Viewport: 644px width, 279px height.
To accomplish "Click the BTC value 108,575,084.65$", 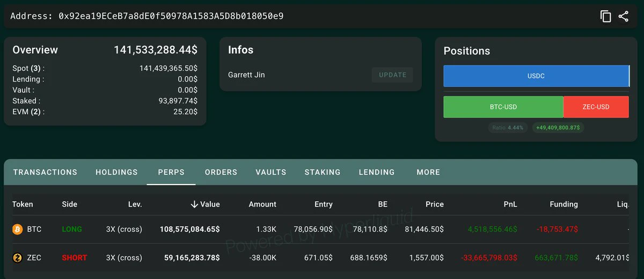I will point(190,229).
